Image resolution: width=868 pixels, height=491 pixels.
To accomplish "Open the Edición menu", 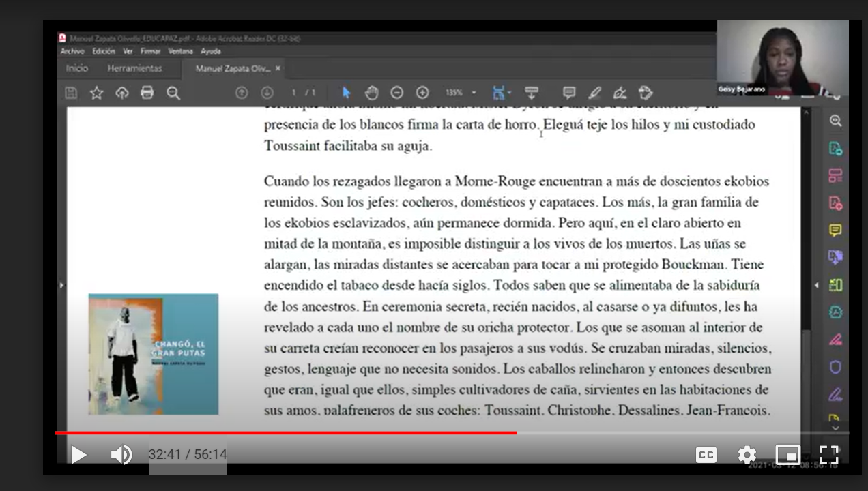I will tap(104, 51).
